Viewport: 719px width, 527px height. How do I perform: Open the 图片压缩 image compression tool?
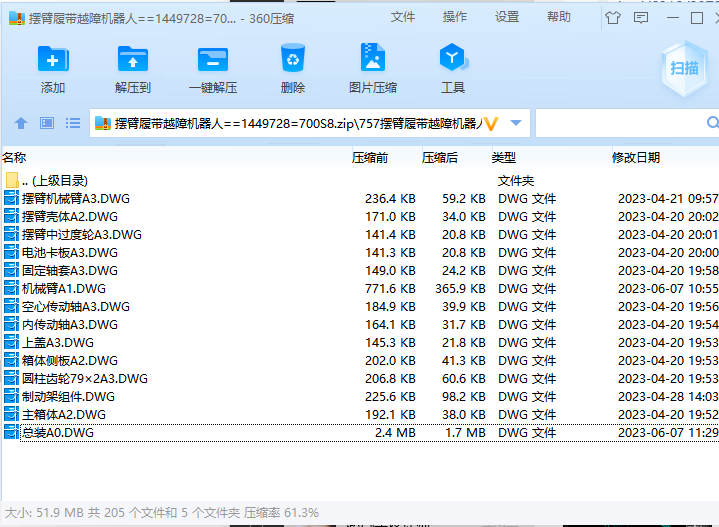[373, 57]
